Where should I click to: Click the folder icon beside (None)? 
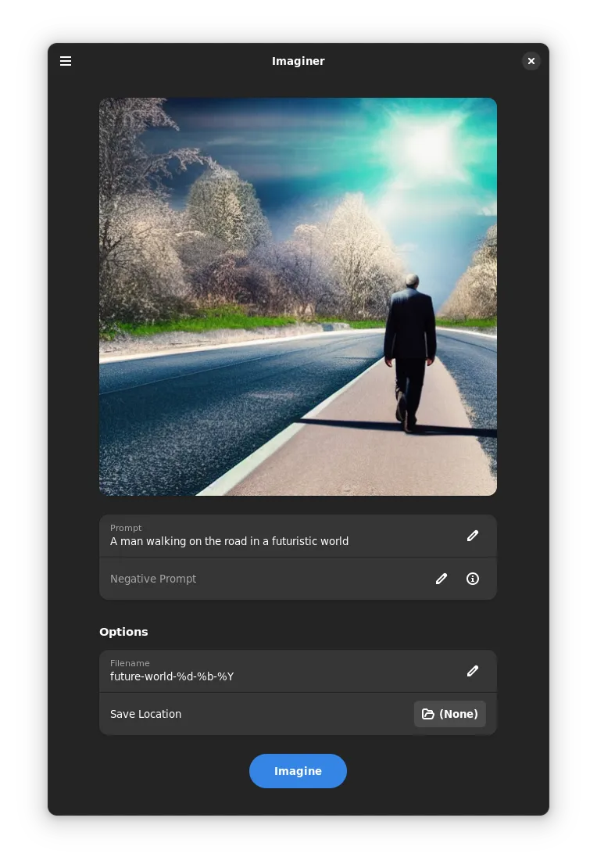[428, 714]
